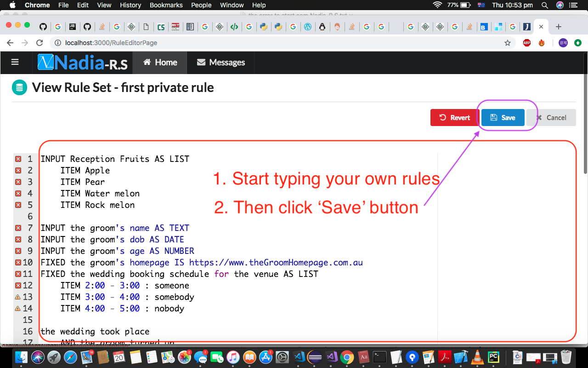Click the theGroomHomepage.com.au URL text

tap(276, 263)
